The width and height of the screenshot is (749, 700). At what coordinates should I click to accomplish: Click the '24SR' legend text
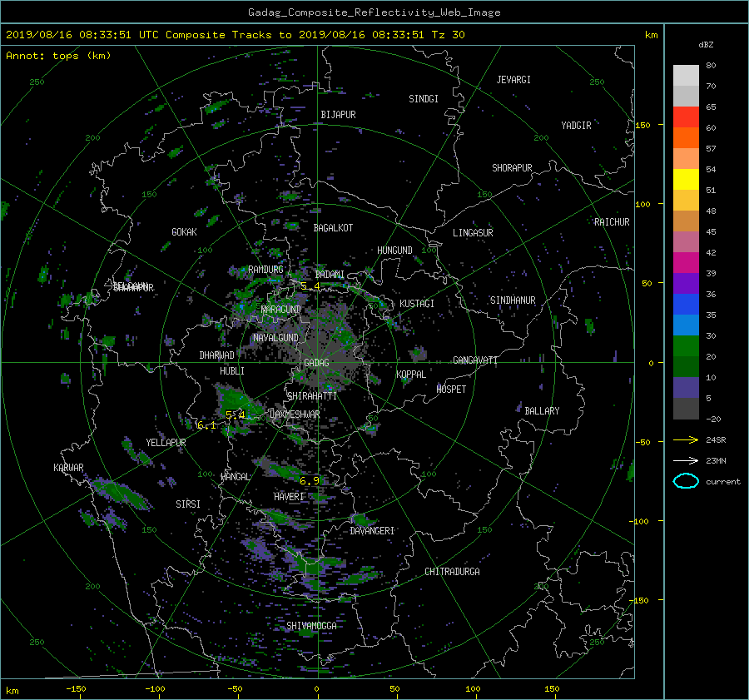coord(716,440)
